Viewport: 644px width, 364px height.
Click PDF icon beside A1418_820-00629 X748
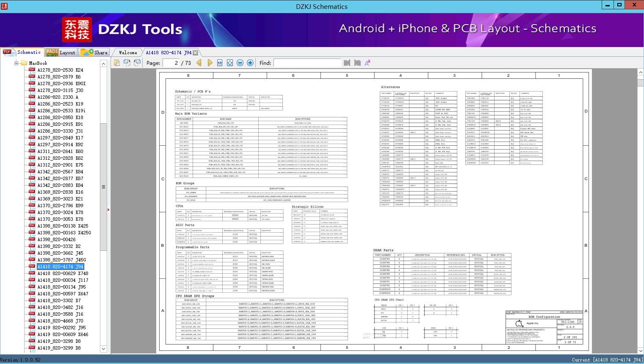click(32, 273)
